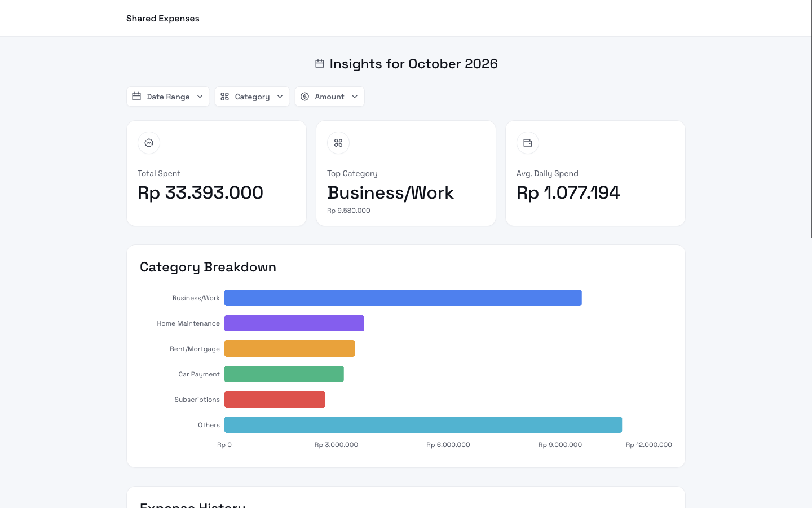Image resolution: width=812 pixels, height=508 pixels.
Task: Click the Total Spent value Rp 33.393.000
Action: [201, 193]
